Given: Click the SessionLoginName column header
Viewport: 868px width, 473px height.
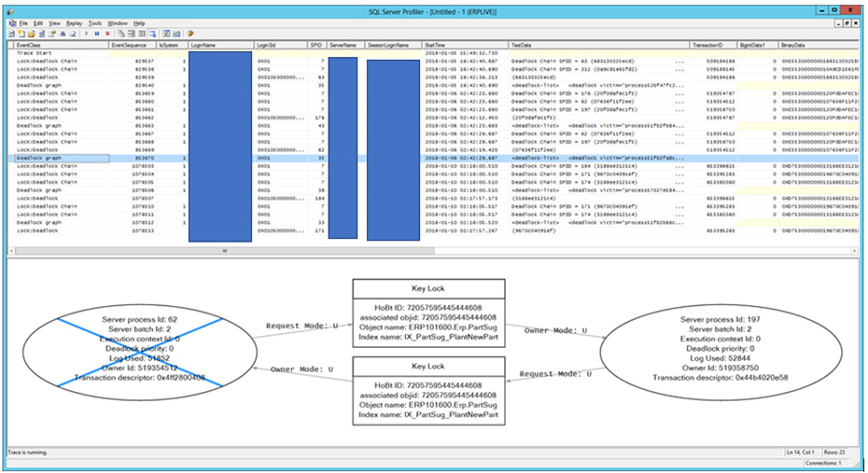Looking at the screenshot, I should [x=394, y=45].
